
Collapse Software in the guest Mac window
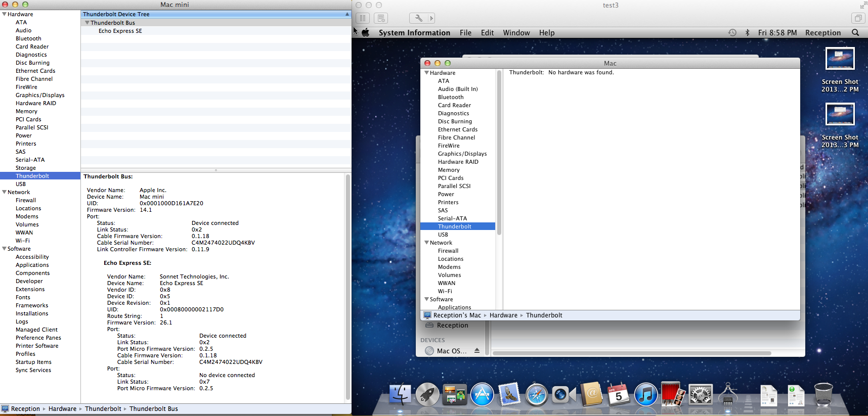click(x=426, y=299)
